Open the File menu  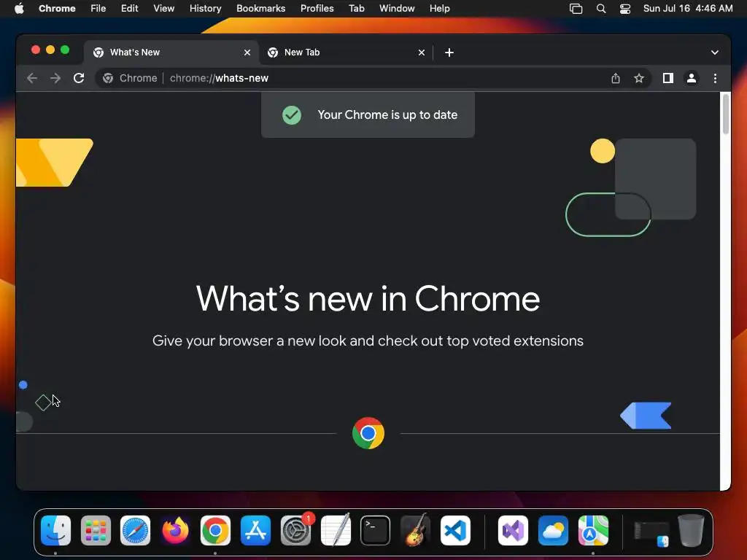tap(98, 9)
